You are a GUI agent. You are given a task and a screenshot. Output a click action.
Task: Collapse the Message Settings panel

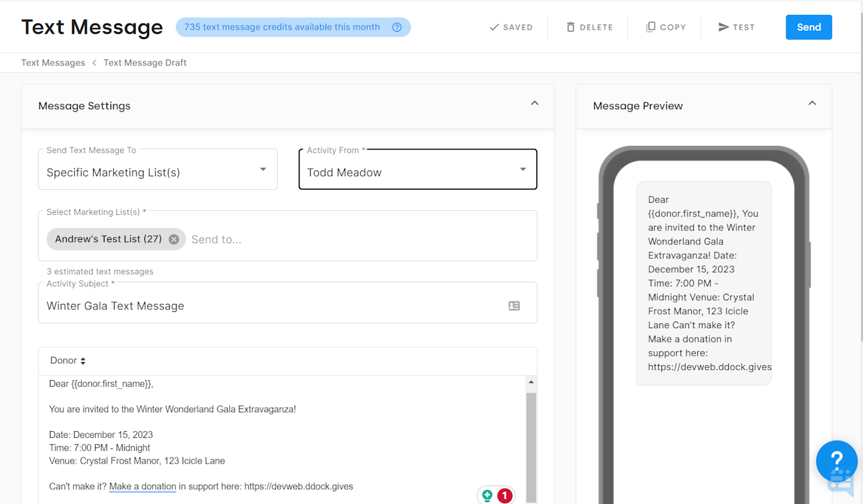[x=535, y=104]
